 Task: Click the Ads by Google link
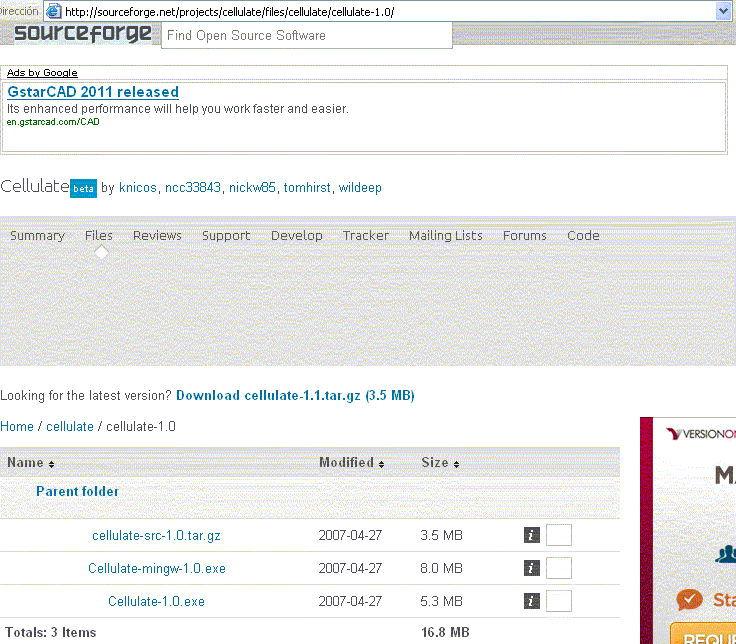[42, 73]
